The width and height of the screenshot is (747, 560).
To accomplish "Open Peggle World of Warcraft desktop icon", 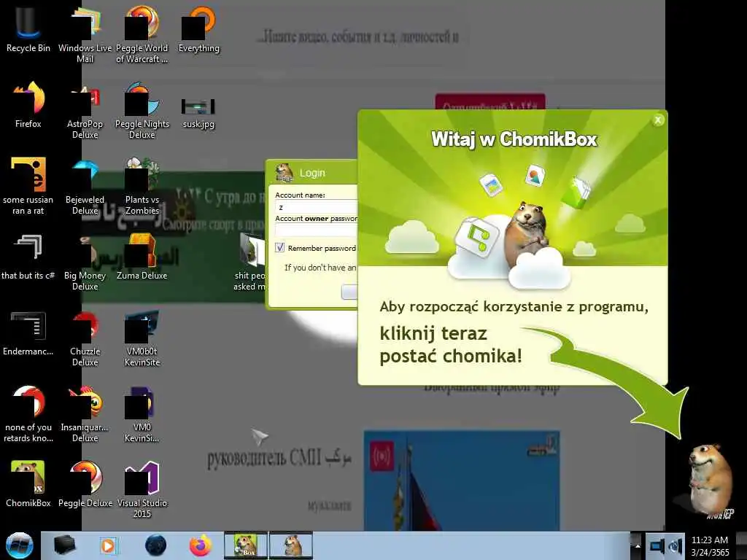I will (142, 34).
